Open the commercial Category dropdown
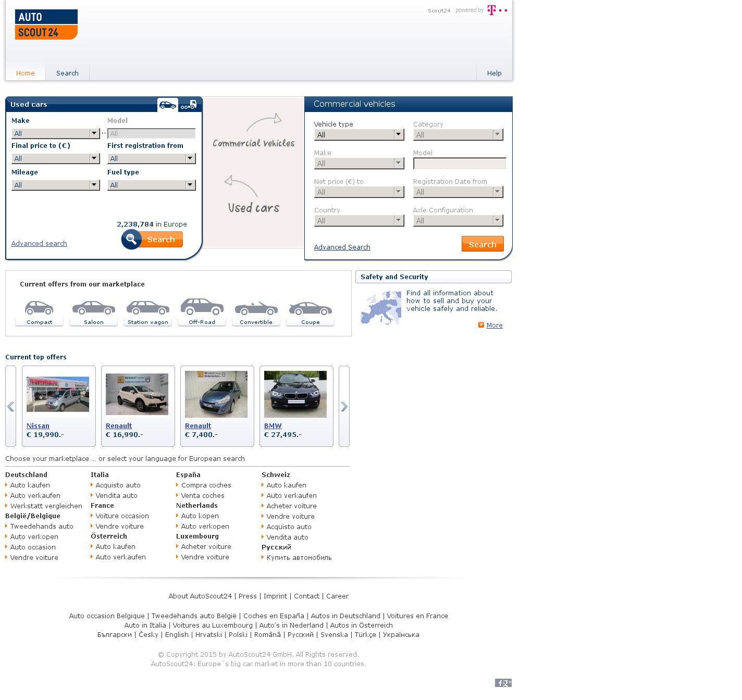The image size is (742, 700). [458, 135]
